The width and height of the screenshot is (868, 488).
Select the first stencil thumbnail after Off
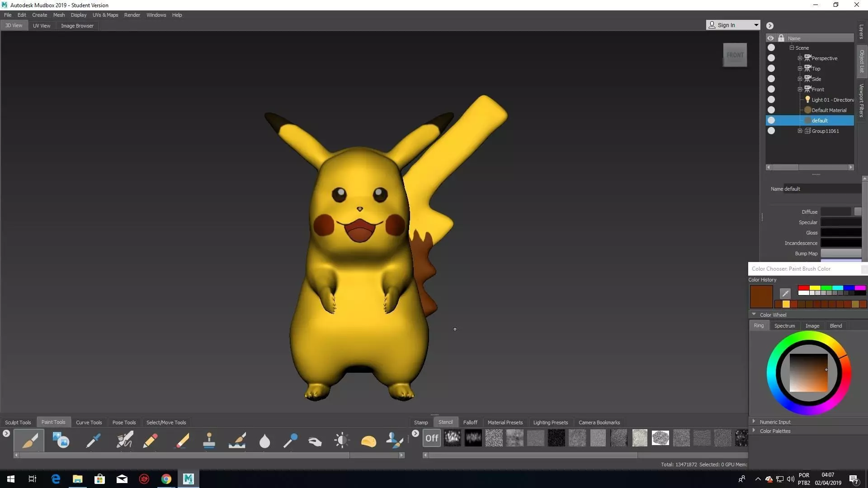coord(452,438)
